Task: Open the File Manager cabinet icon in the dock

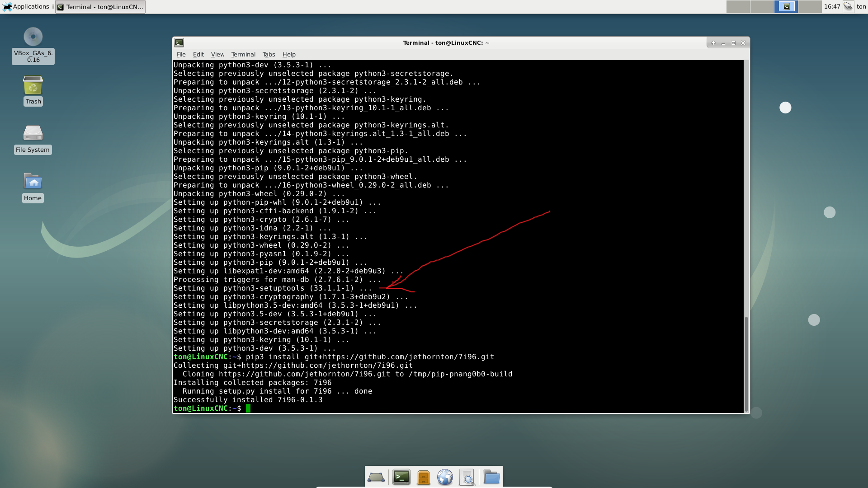Action: coord(424,477)
